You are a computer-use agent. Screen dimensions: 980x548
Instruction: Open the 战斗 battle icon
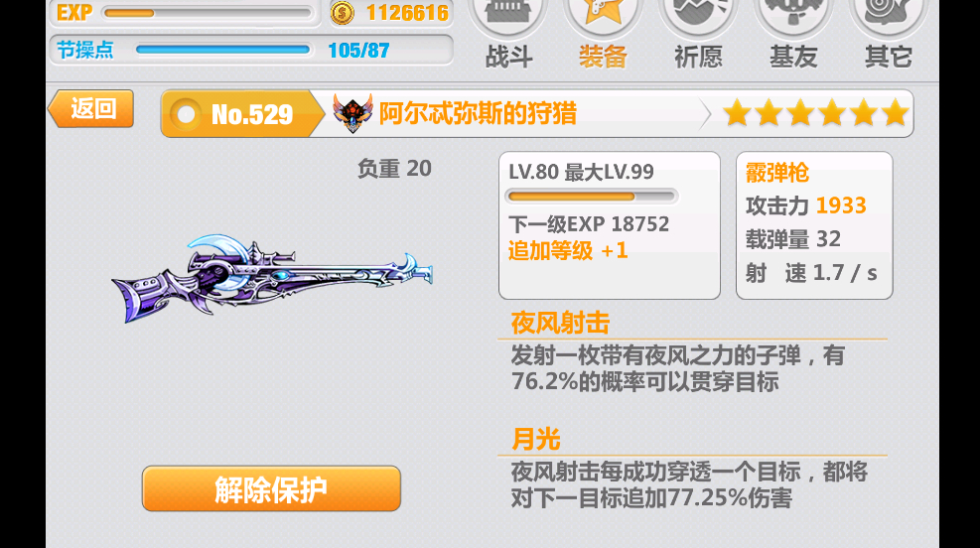(507, 16)
